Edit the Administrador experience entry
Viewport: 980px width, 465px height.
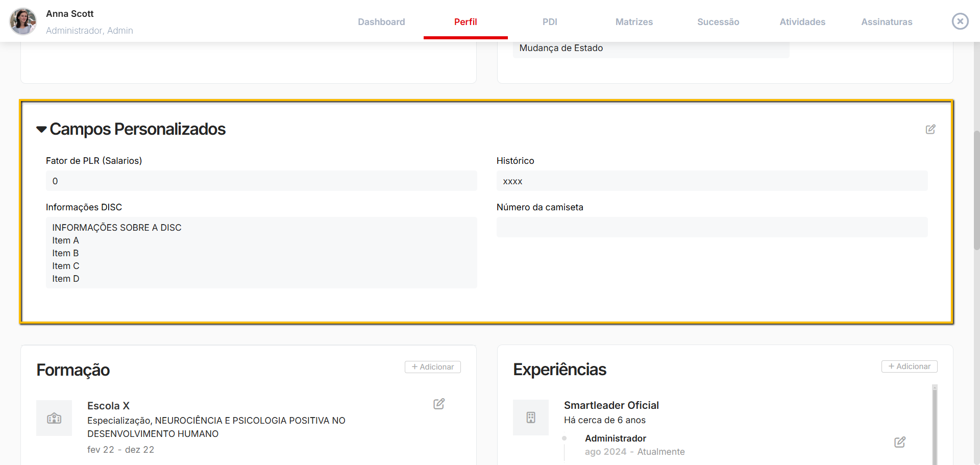(x=900, y=442)
